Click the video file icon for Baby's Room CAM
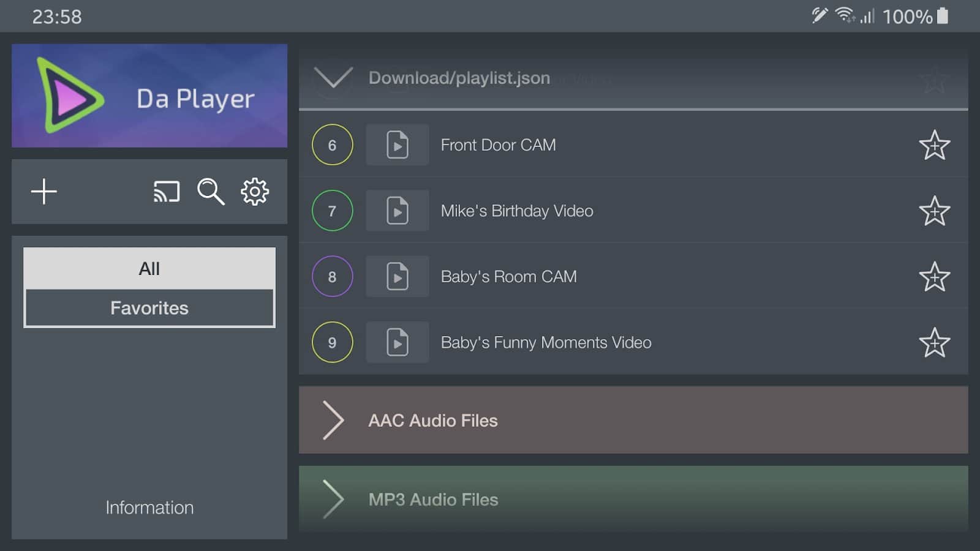This screenshot has width=980, height=551. pos(397,277)
